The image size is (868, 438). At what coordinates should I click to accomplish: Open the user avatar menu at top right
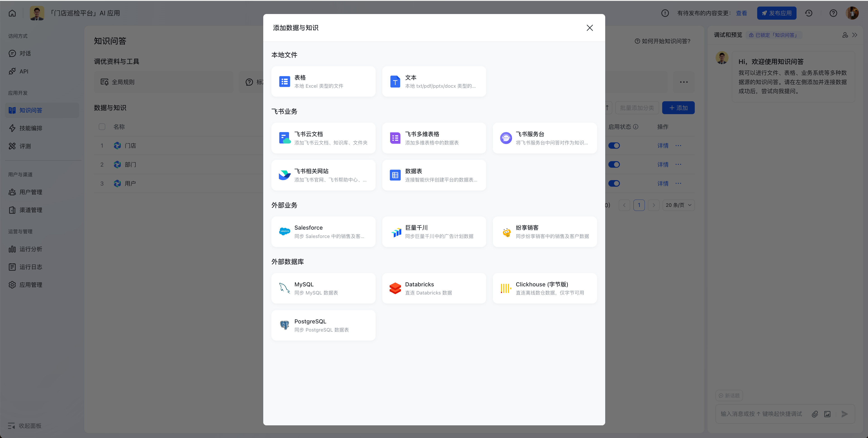click(x=852, y=13)
